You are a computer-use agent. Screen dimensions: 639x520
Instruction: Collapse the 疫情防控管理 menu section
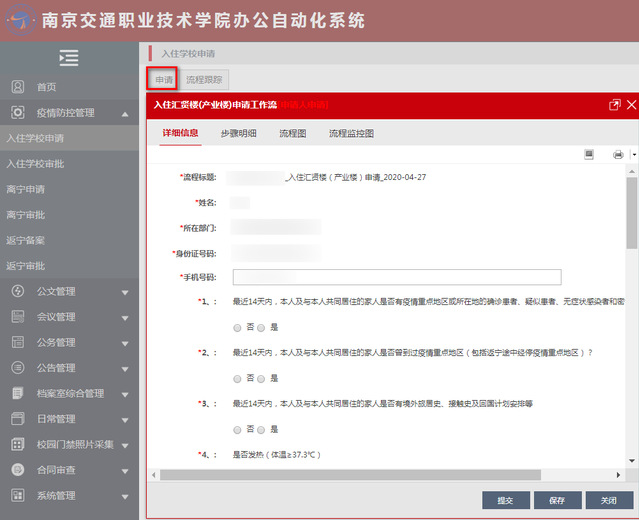(x=125, y=114)
